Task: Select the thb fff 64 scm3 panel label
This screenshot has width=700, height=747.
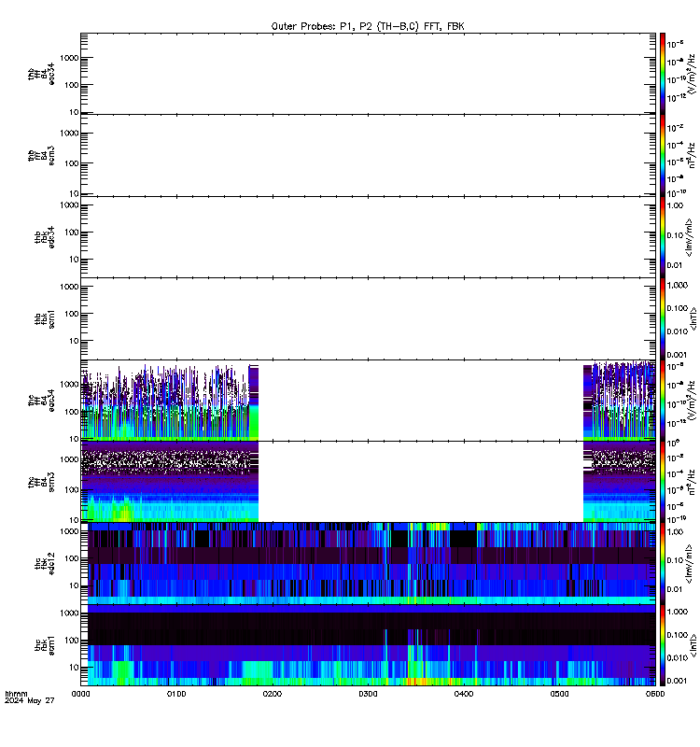Action: point(41,156)
